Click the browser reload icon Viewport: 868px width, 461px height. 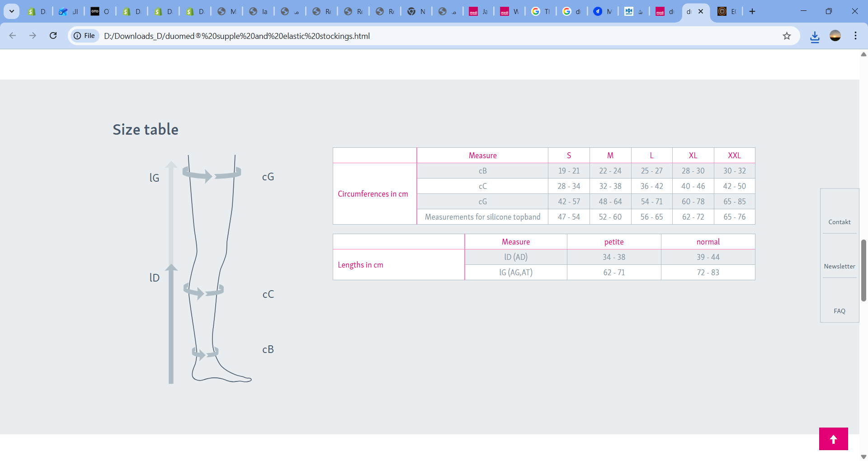point(53,36)
